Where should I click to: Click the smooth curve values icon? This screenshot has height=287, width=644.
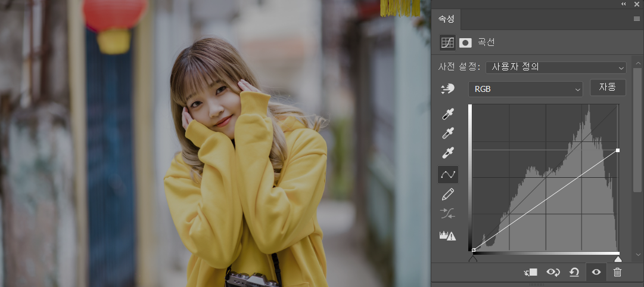pos(447,214)
